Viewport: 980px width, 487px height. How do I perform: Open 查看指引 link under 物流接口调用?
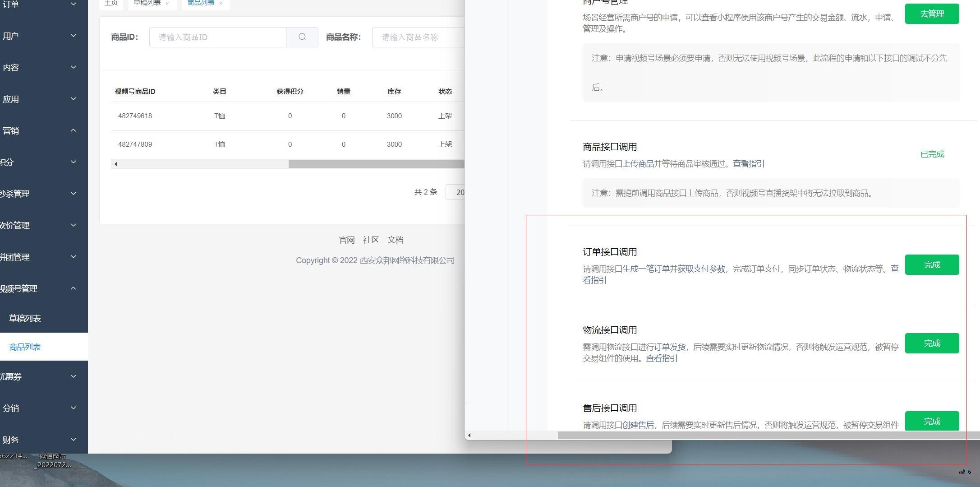pos(662,358)
